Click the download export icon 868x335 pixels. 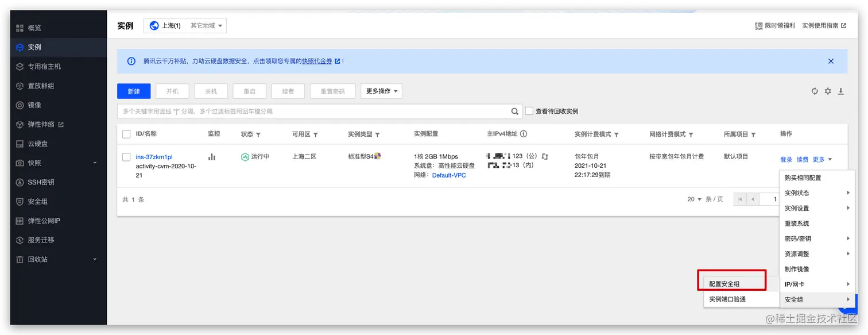(841, 91)
